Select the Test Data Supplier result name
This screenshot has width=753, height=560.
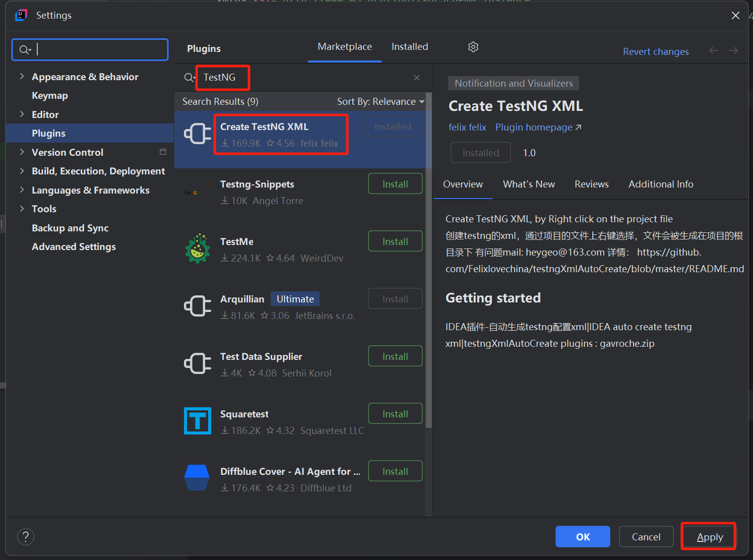[x=261, y=357]
